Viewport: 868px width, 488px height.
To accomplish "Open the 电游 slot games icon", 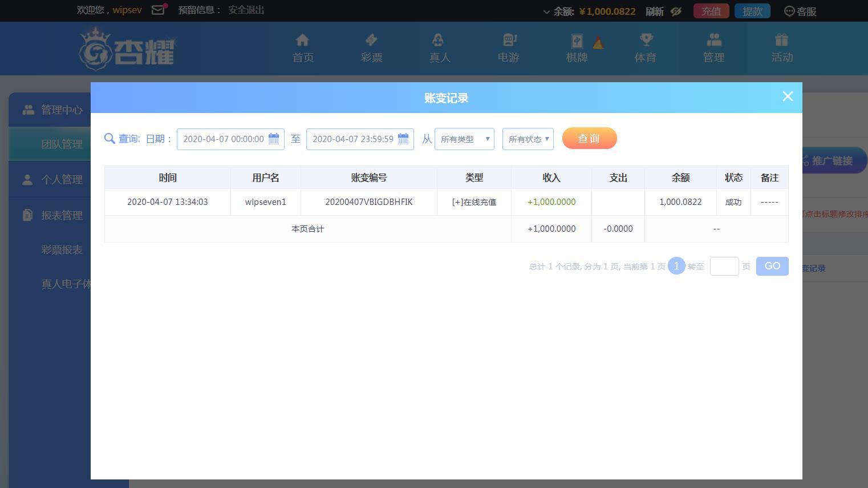I will pyautogui.click(x=509, y=41).
